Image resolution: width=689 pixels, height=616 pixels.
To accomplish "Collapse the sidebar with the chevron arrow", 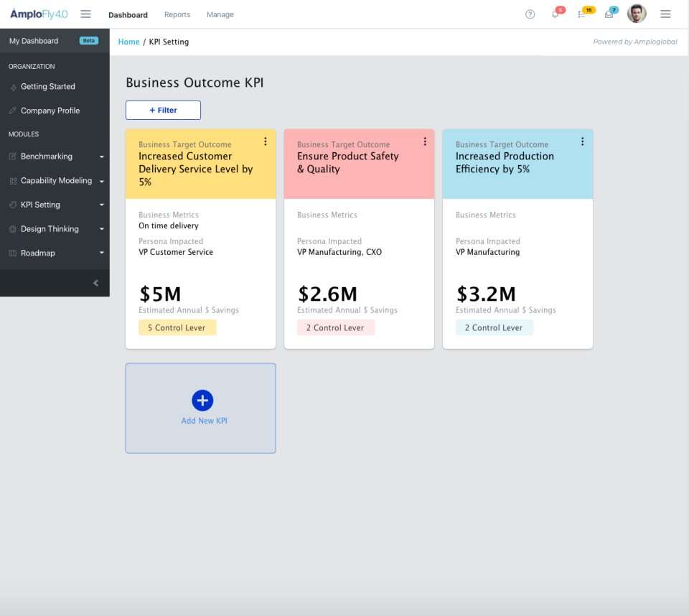I will point(95,282).
